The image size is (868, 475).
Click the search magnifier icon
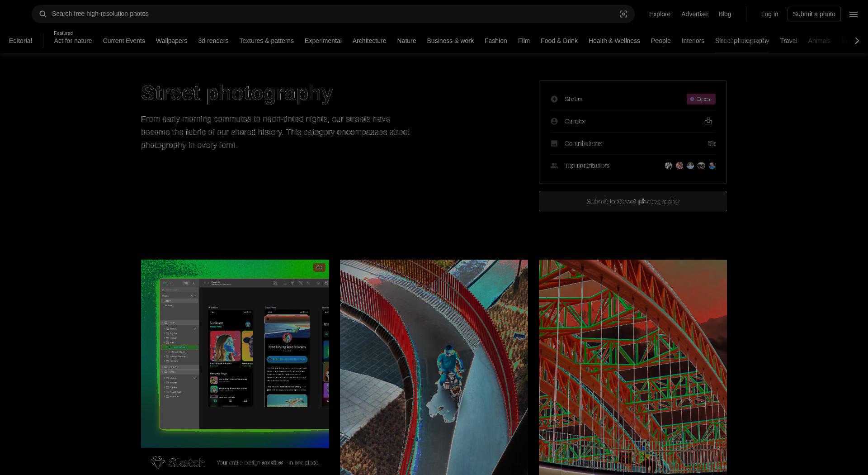(42, 14)
